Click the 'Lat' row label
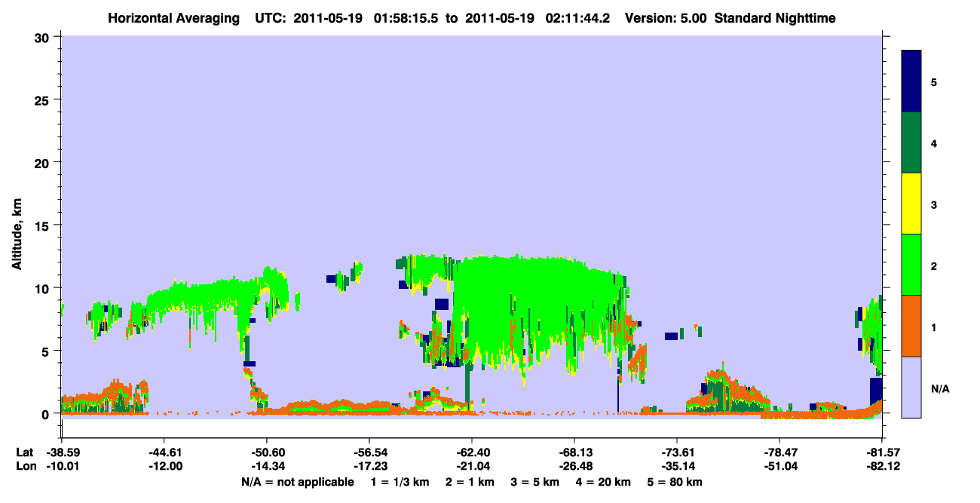 24,452
